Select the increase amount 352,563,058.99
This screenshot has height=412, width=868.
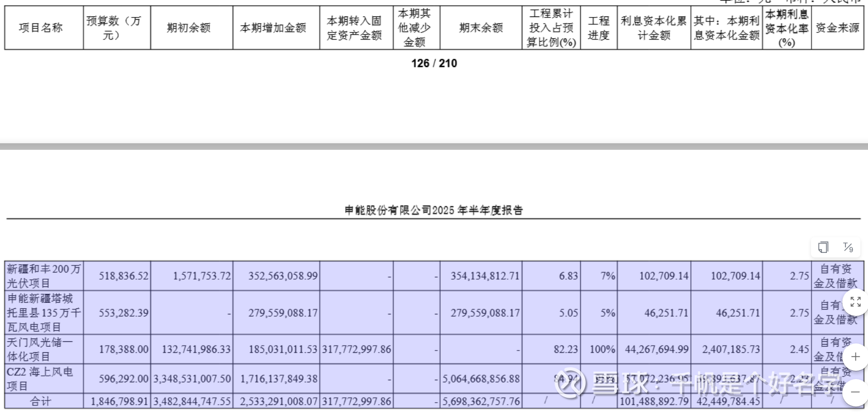click(283, 275)
